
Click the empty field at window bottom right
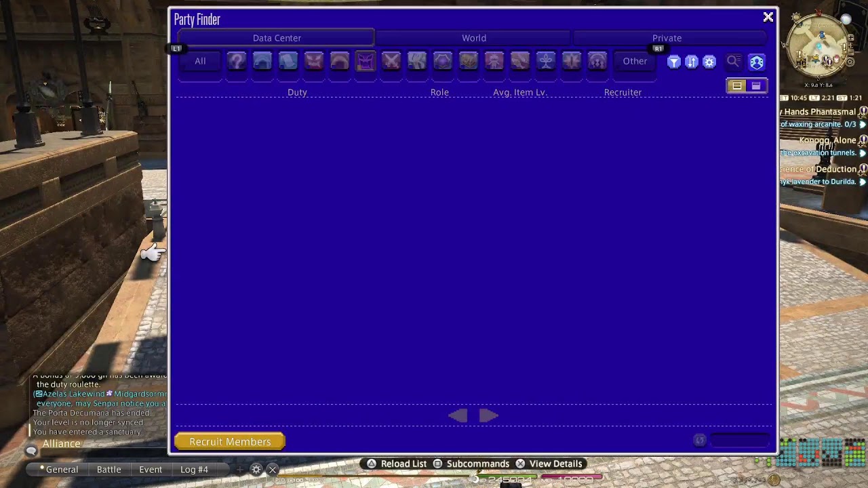click(x=741, y=441)
